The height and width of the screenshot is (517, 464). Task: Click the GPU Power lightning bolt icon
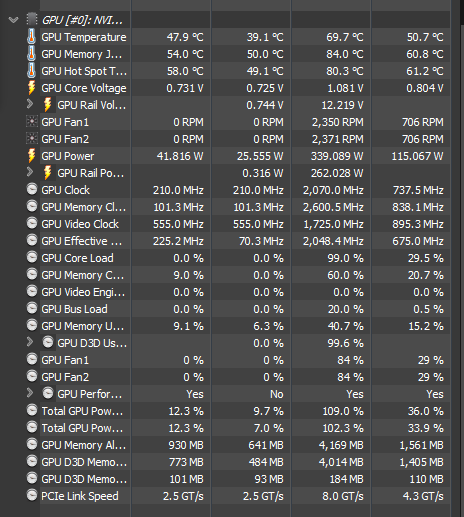tap(31, 156)
